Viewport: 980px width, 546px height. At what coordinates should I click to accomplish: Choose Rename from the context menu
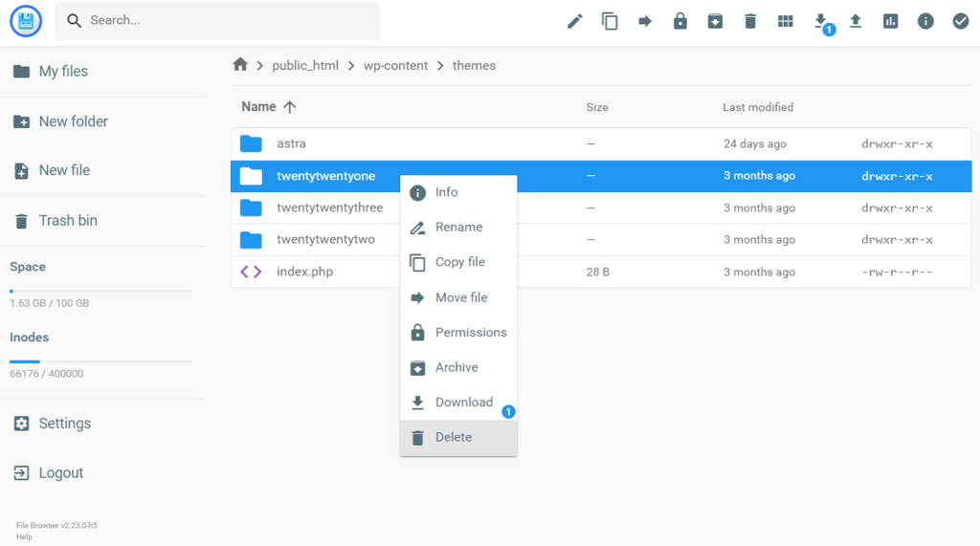coord(458,228)
